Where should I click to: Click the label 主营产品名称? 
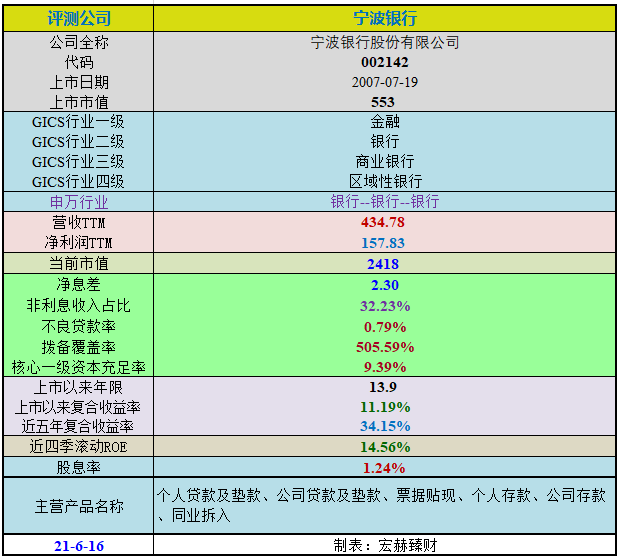(79, 506)
